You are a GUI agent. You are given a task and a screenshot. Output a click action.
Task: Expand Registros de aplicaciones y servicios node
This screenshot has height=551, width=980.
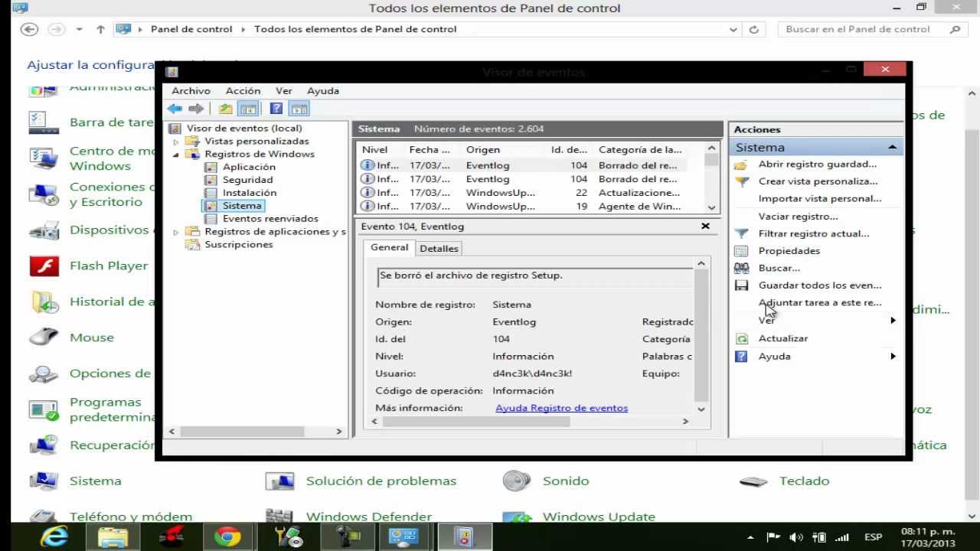(176, 232)
